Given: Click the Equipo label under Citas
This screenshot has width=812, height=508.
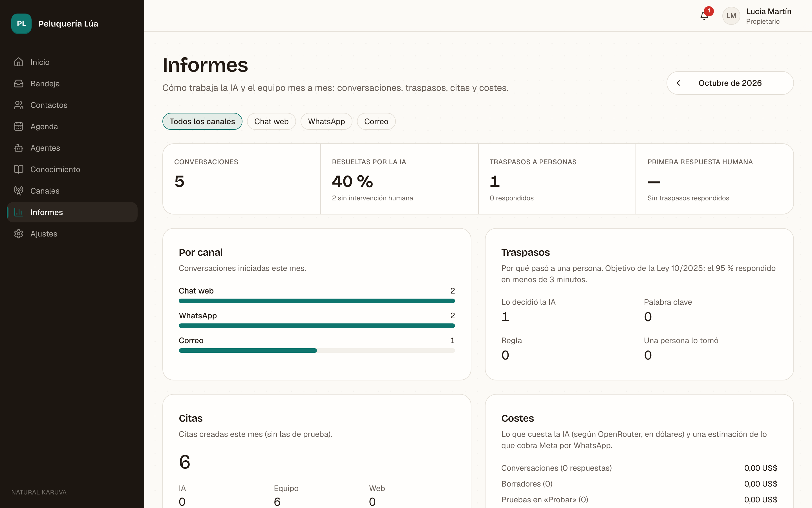Looking at the screenshot, I should click(x=286, y=488).
